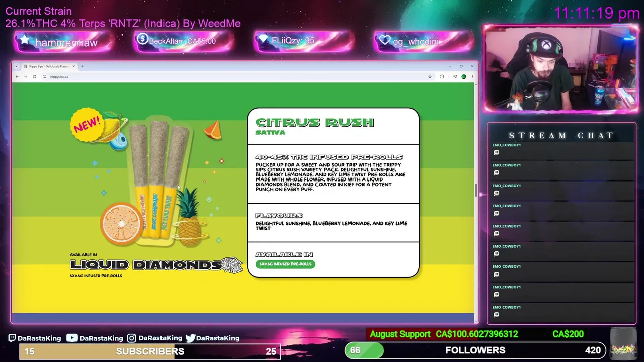The image size is (644, 362).
Task: View site information icon in address bar
Action: tap(45, 77)
